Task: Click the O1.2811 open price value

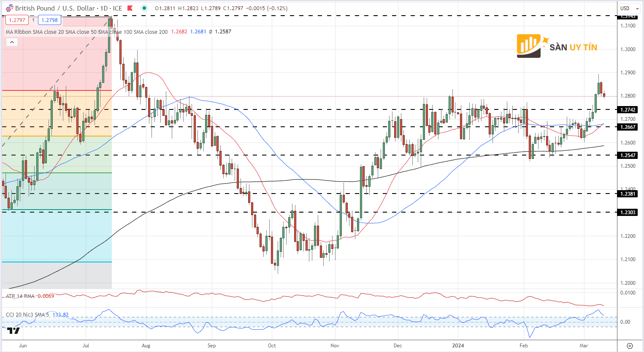Action: [165, 8]
